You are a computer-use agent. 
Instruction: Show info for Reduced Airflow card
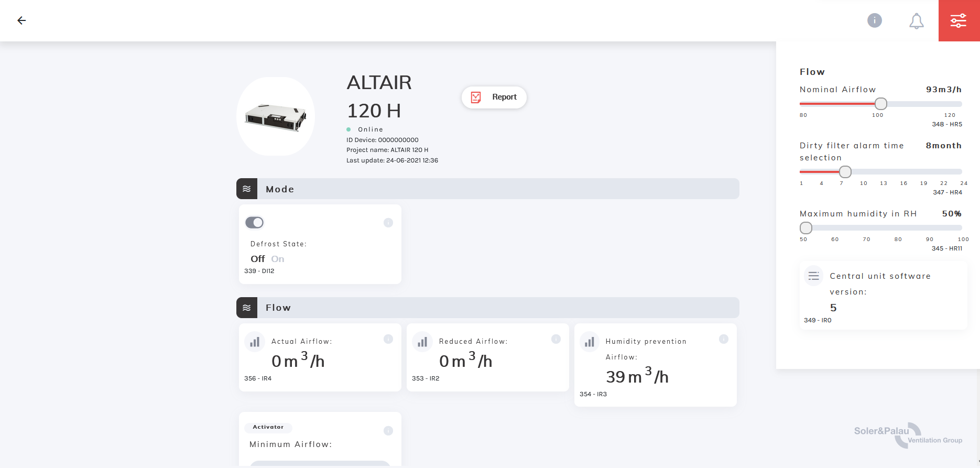(556, 339)
